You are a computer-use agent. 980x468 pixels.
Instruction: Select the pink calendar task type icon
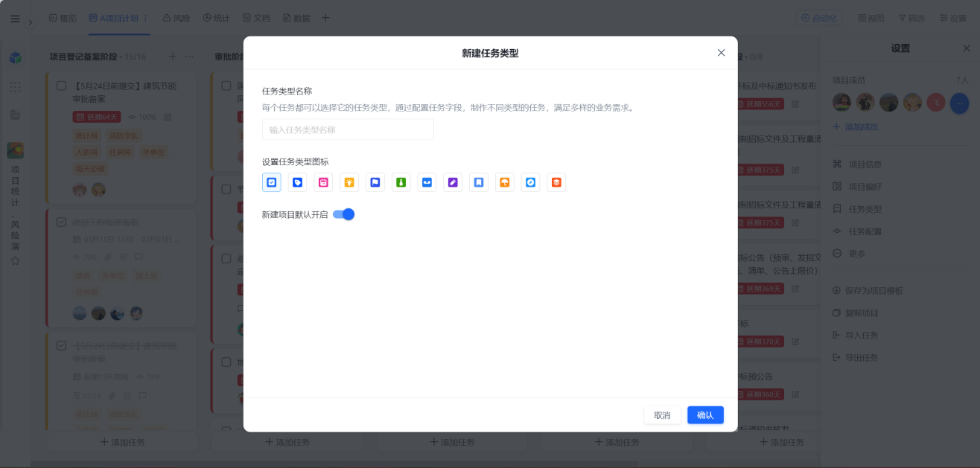pyautogui.click(x=323, y=182)
